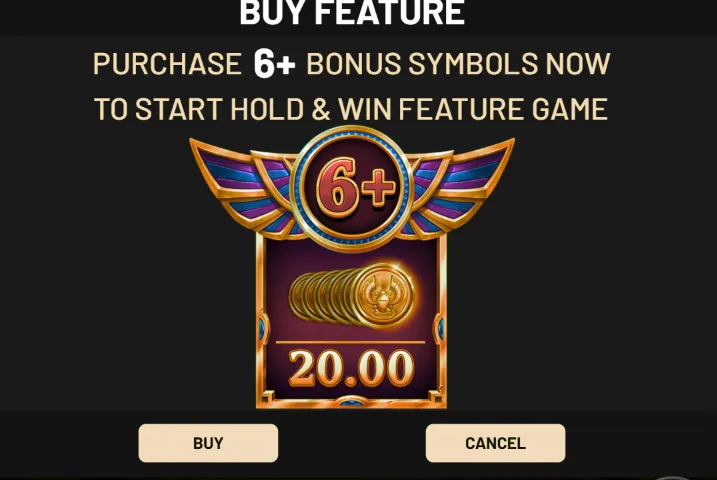
Task: Select the maroon feature card panel
Action: coord(351,321)
